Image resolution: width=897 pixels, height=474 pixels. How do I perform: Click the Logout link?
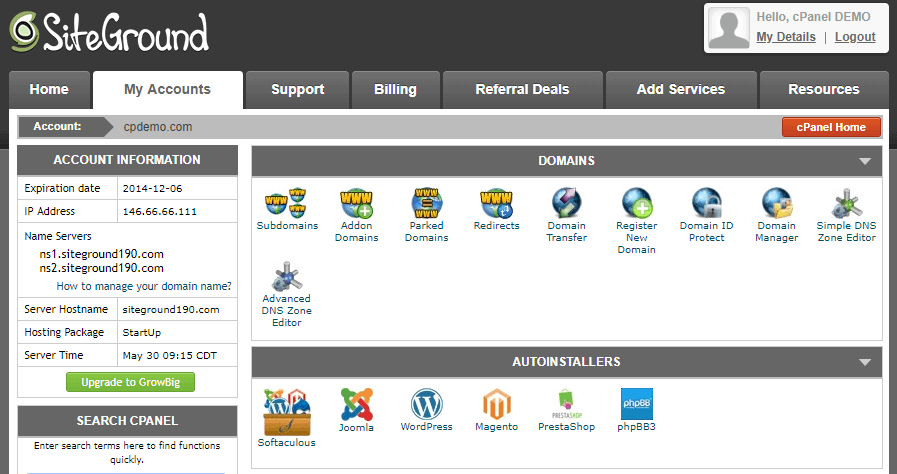pyautogui.click(x=855, y=37)
